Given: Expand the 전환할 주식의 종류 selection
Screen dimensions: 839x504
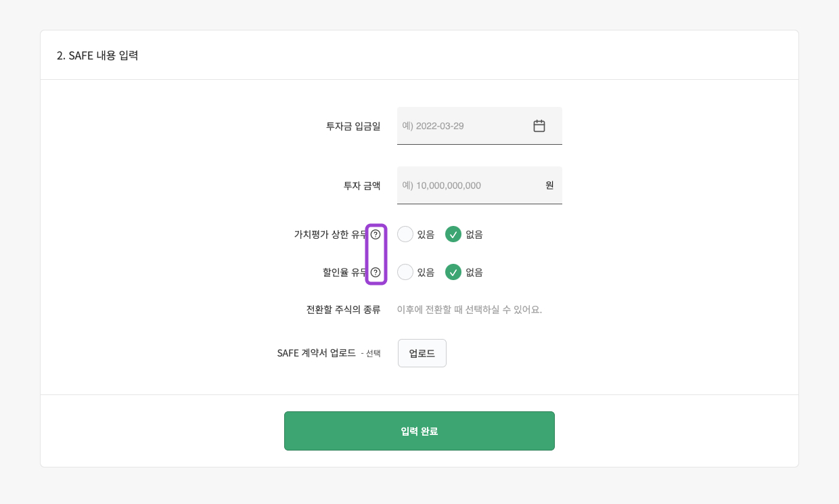Looking at the screenshot, I should tap(469, 309).
